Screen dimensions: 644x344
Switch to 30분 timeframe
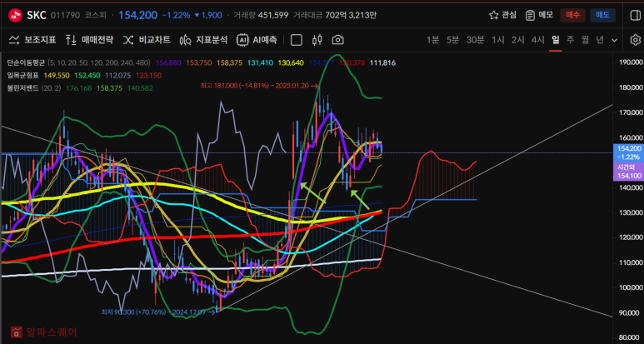(475, 40)
